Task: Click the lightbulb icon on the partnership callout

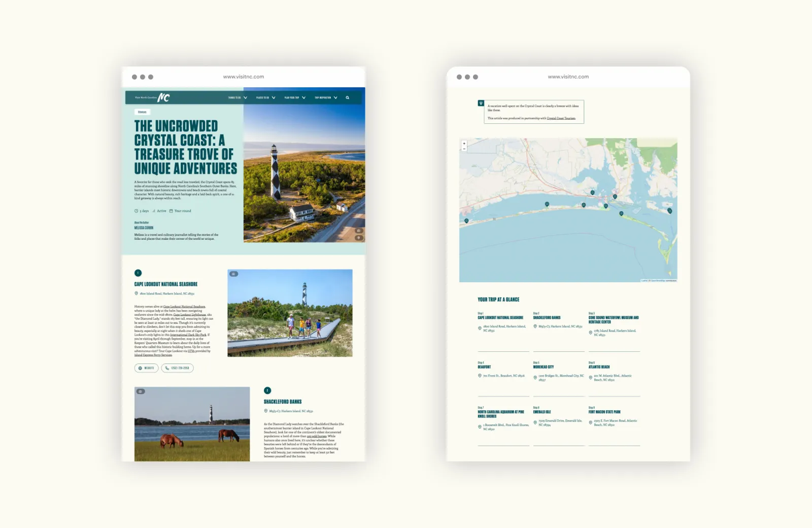Action: (481, 103)
